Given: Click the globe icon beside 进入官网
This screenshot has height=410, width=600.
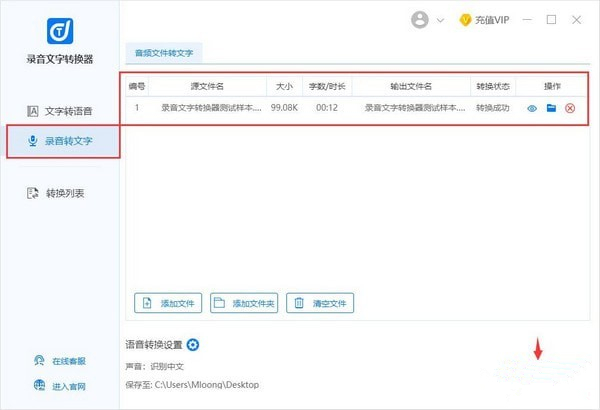Looking at the screenshot, I should coord(39,385).
